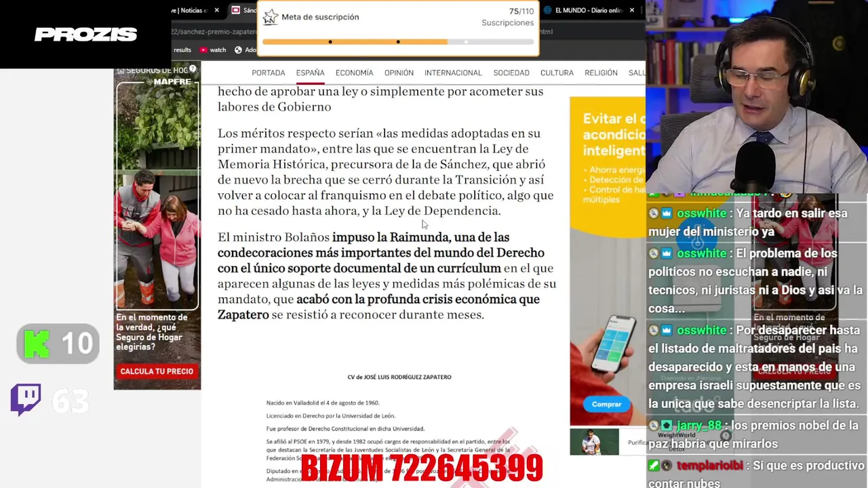This screenshot has height=488, width=868.
Task: Click the star icon of Meta de suscripción
Action: [x=271, y=17]
